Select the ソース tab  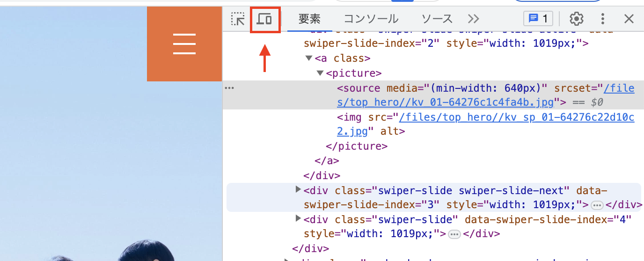437,19
